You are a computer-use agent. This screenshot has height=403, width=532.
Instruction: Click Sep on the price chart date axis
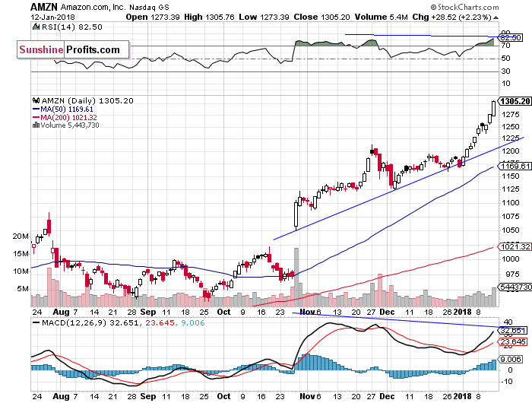tap(148, 312)
